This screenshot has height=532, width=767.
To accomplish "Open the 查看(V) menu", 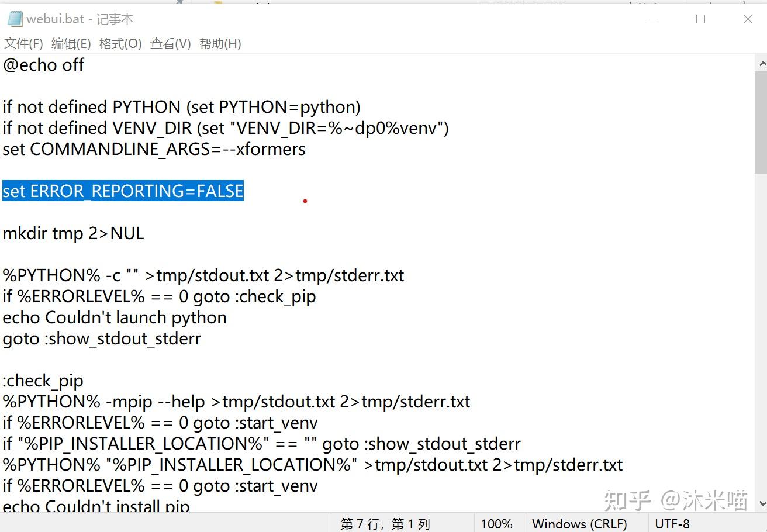I will pyautogui.click(x=170, y=43).
